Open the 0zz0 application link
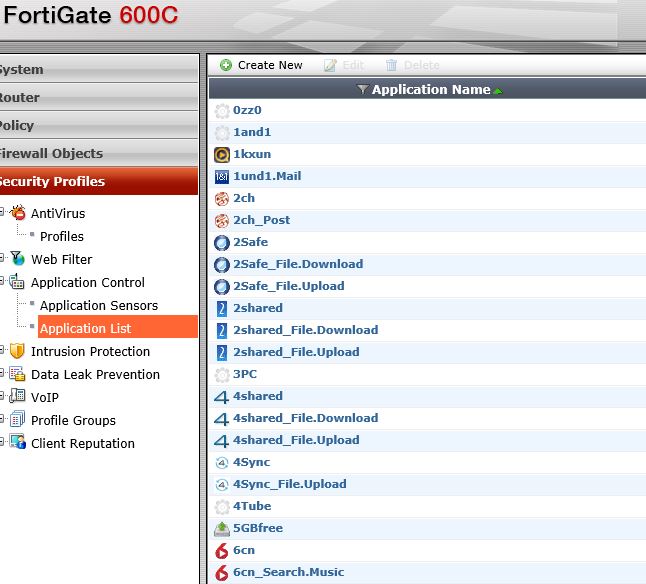646x584 pixels. pos(247,110)
